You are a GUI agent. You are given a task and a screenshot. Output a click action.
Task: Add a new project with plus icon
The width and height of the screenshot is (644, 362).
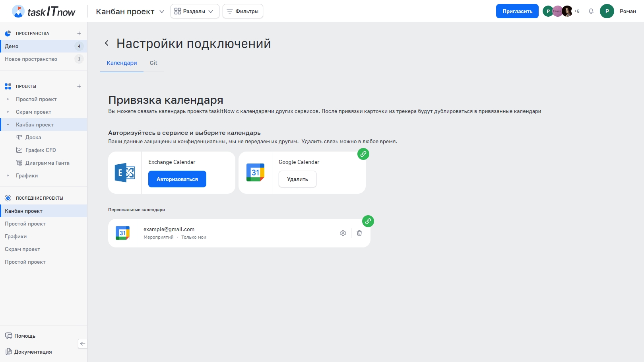coord(79,86)
